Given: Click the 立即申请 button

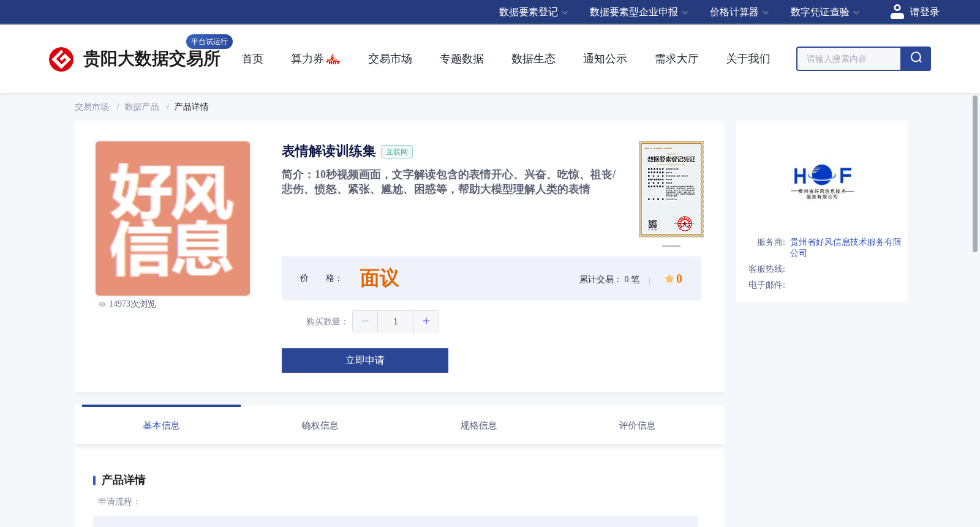Looking at the screenshot, I should pos(365,361).
